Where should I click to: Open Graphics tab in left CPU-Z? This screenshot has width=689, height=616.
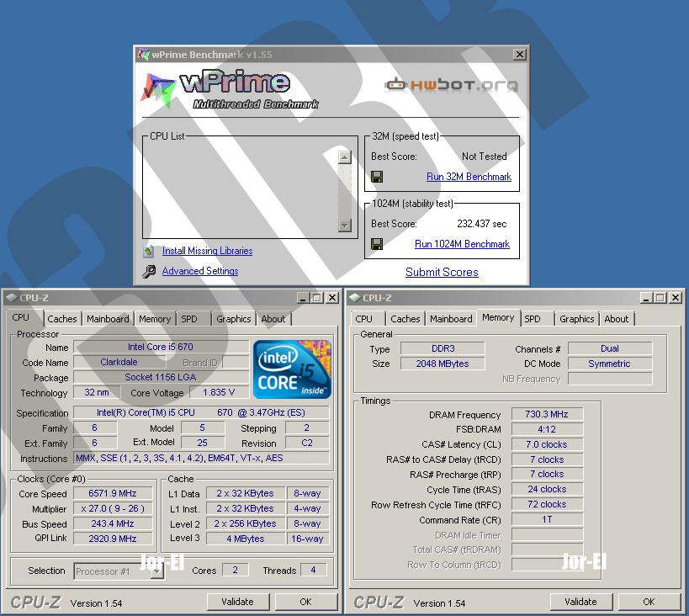(233, 319)
